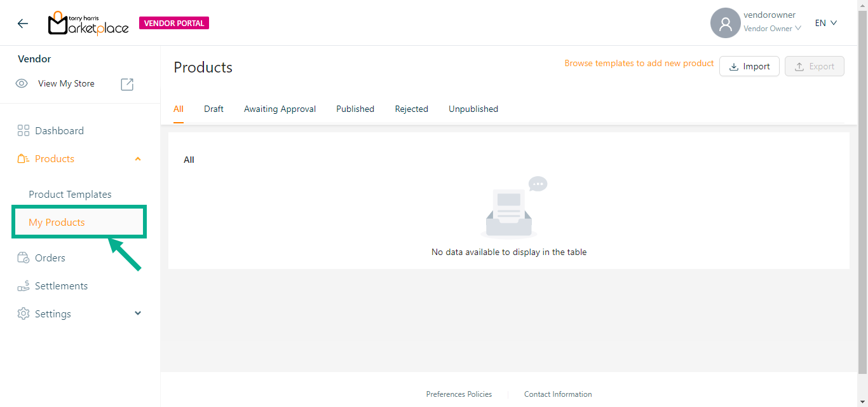The height and width of the screenshot is (407, 868).
Task: Click Browse templates to add new product
Action: tap(639, 64)
